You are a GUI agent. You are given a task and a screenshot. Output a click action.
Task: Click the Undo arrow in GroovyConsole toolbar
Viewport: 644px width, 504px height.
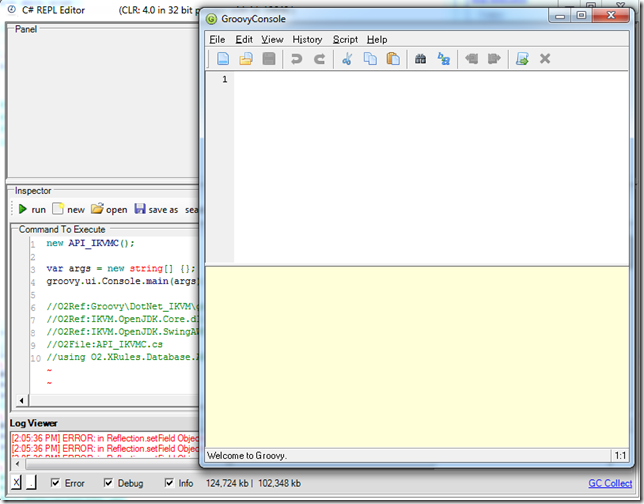coord(296,59)
